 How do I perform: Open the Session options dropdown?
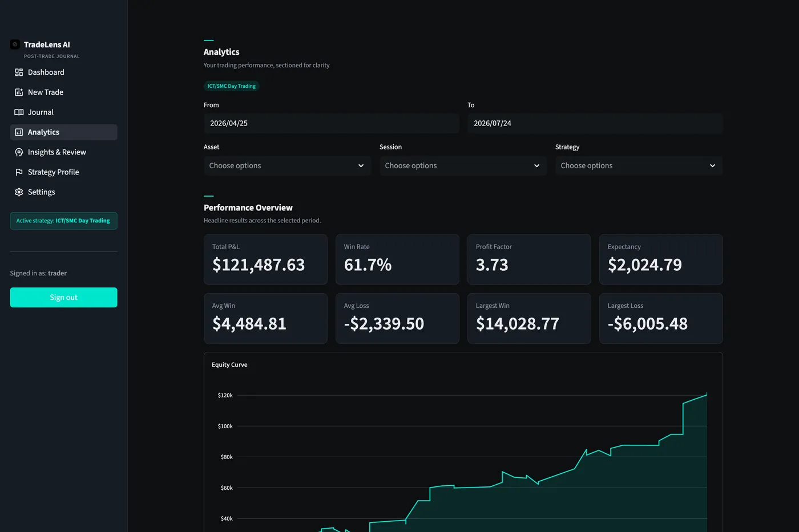(463, 165)
